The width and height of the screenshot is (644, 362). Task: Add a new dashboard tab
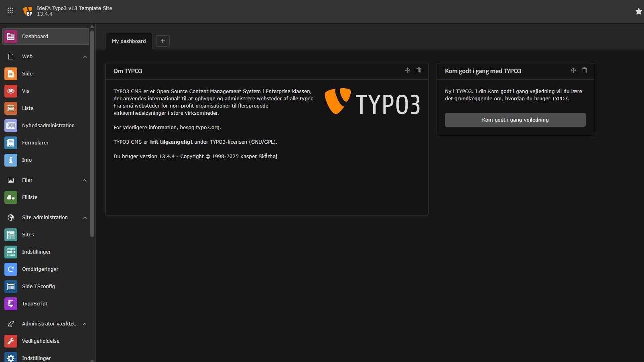[x=163, y=41]
